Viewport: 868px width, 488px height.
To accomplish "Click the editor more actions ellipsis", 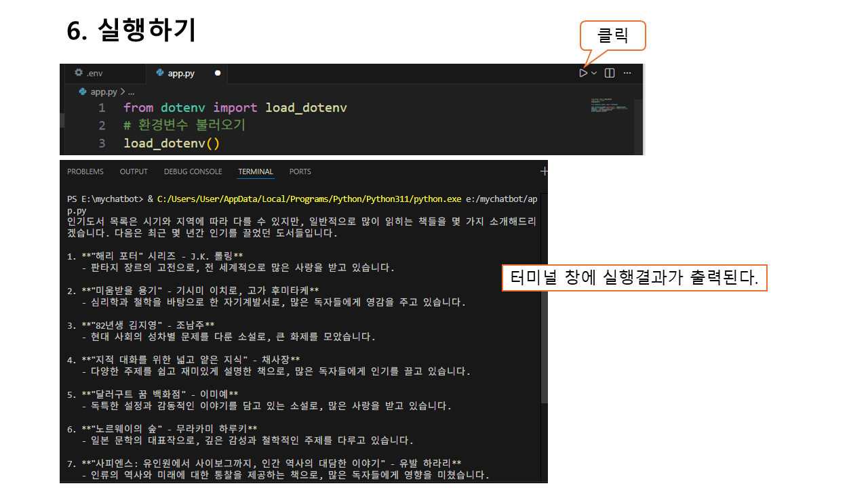I will point(627,73).
